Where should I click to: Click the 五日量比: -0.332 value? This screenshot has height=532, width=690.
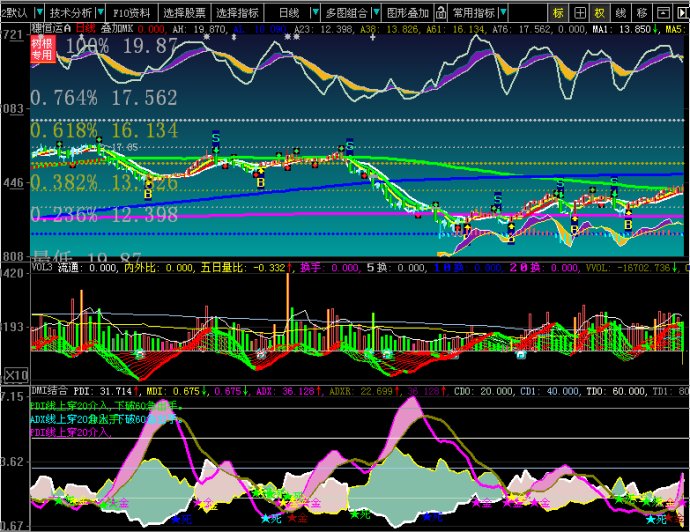pos(246,268)
